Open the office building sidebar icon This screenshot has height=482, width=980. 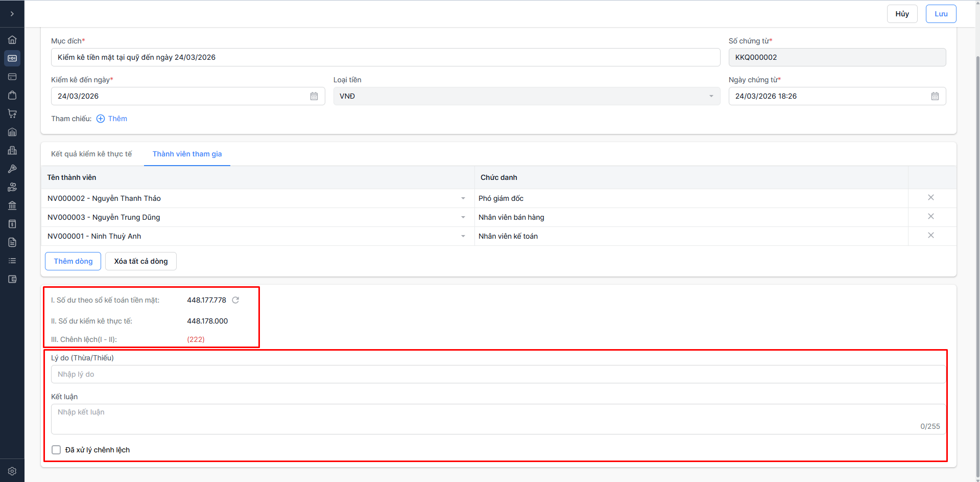pos(12,150)
